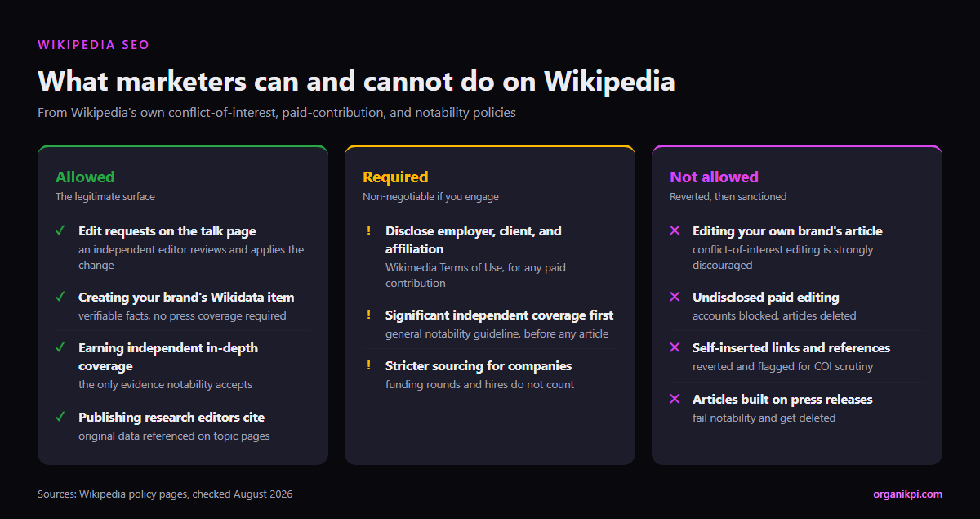The height and width of the screenshot is (519, 980).
Task: Click the title Significant independent coverage first
Action: [x=499, y=315]
